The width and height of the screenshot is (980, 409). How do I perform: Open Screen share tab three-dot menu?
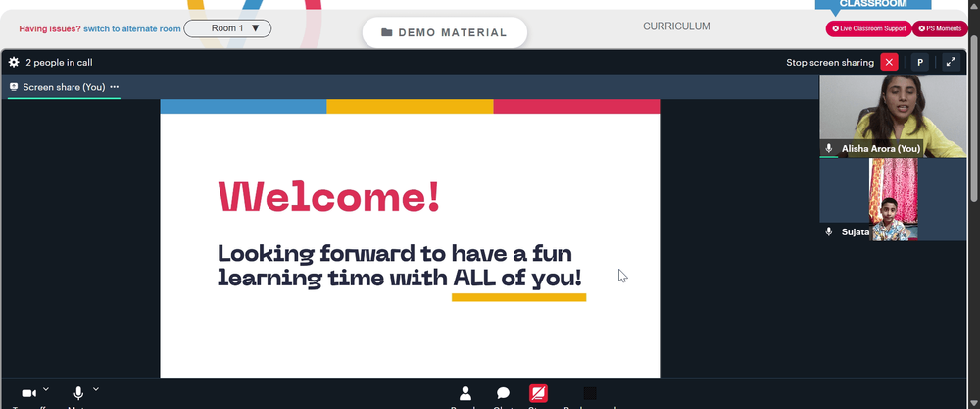pyautogui.click(x=115, y=87)
